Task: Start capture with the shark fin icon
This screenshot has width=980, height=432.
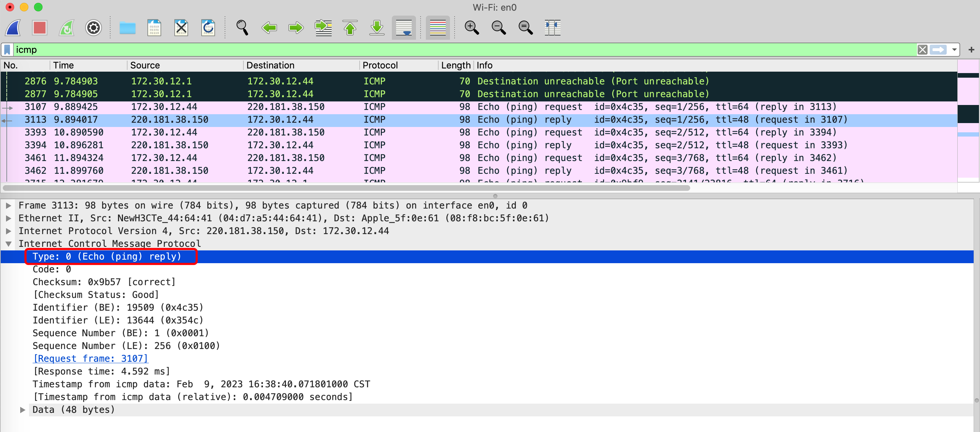Action: click(x=13, y=27)
